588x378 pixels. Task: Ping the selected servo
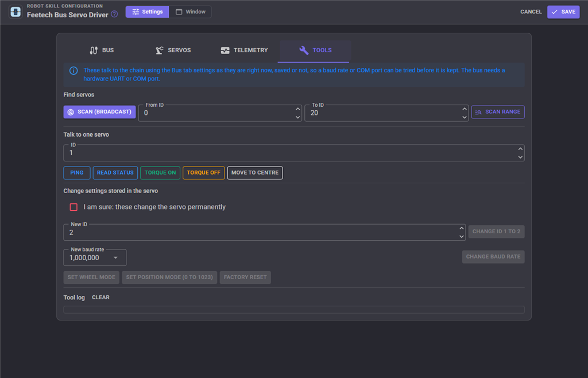77,173
